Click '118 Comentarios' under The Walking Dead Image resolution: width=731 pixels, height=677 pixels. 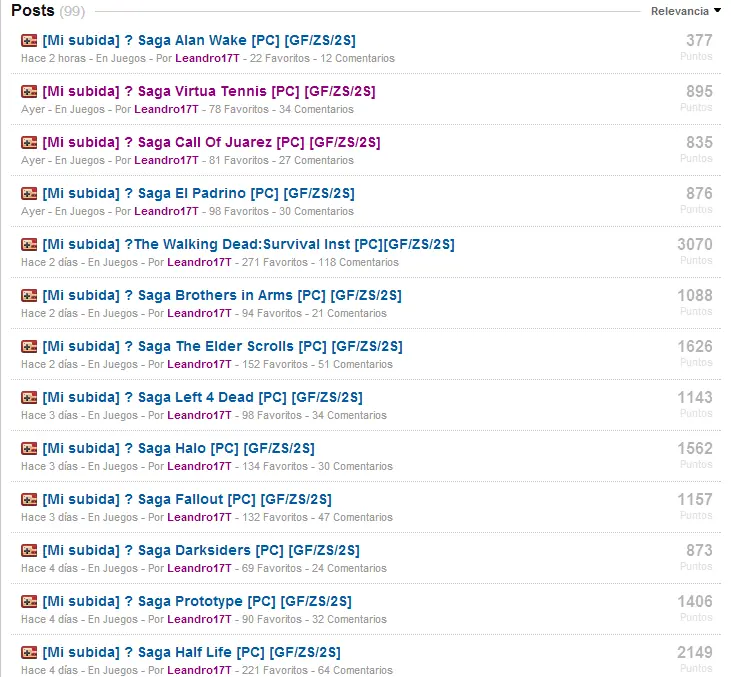pos(359,262)
